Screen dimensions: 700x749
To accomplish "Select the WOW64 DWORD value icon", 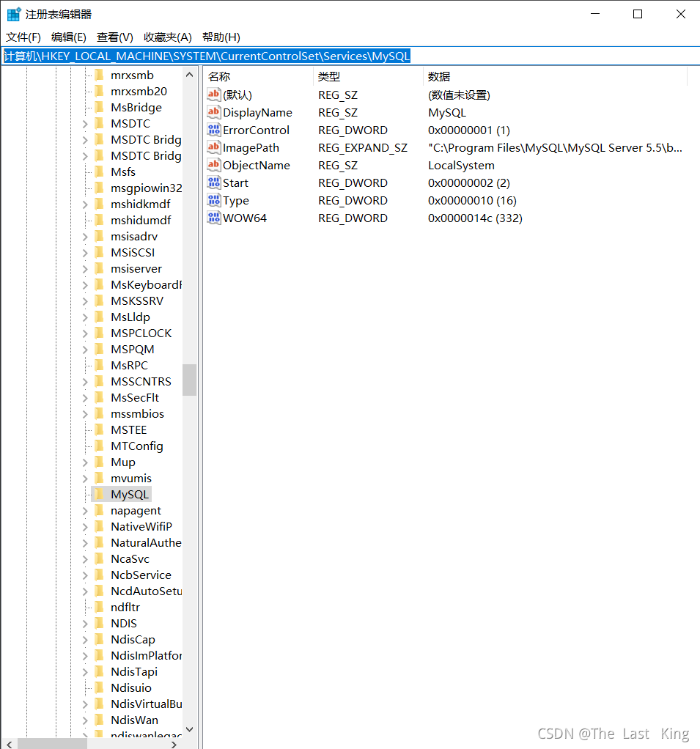I will 213,218.
